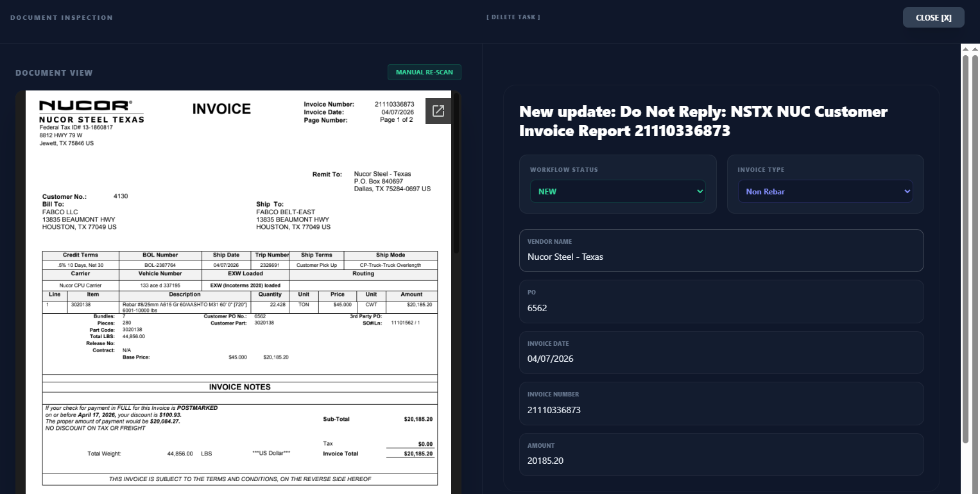Click the Bill To name 'FABCO LLC'
980x494 pixels.
click(x=60, y=212)
